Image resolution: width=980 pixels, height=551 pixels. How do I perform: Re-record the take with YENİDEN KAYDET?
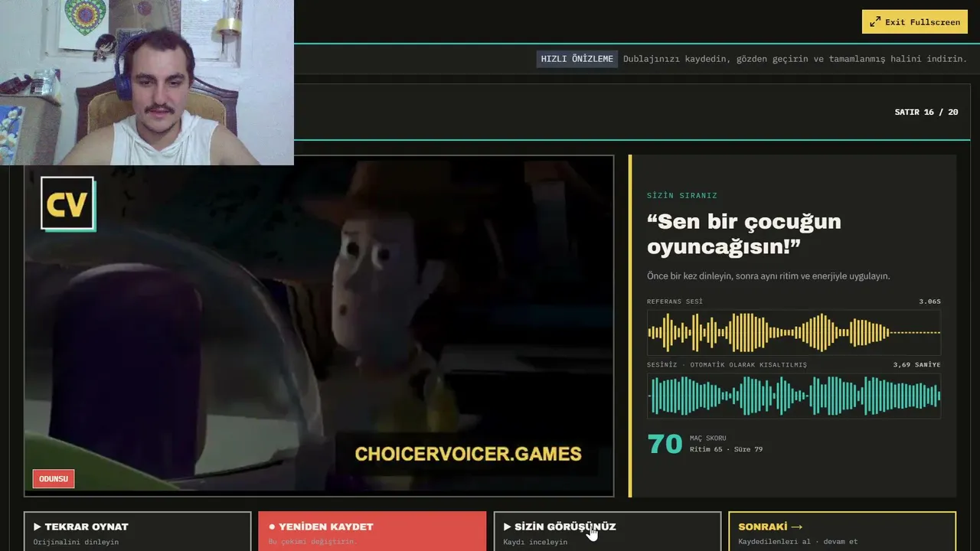pos(372,531)
